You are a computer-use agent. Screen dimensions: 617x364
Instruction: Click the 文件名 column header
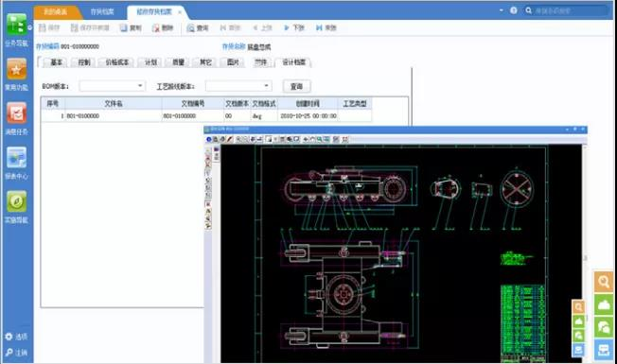114,103
